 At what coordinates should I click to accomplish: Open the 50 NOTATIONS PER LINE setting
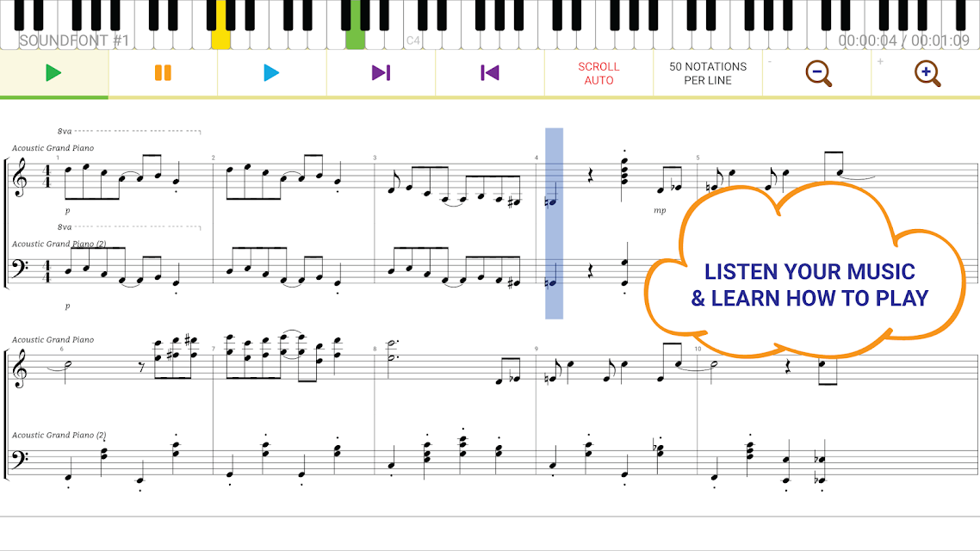click(708, 73)
